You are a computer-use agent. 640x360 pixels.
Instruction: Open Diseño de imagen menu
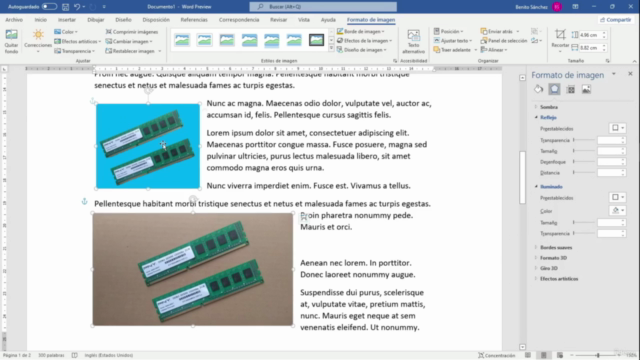(x=362, y=50)
